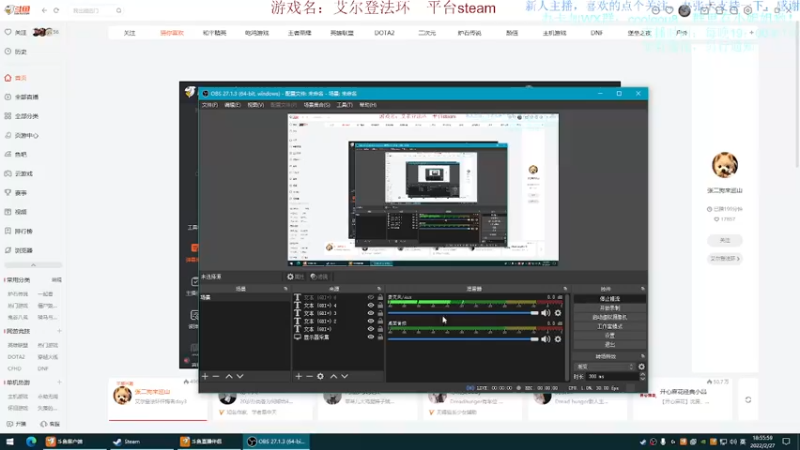Switch to the DOTA2 category tab
The image size is (800, 450).
coord(384,33)
